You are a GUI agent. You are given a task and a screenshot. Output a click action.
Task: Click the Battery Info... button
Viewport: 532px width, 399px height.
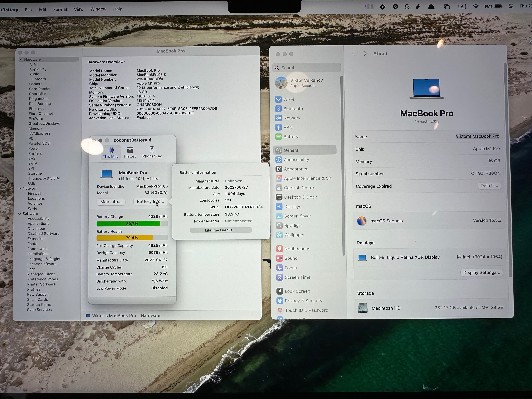point(150,201)
